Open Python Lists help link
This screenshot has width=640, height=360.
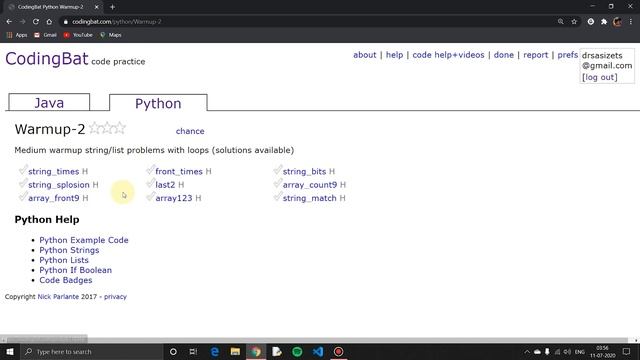point(64,260)
